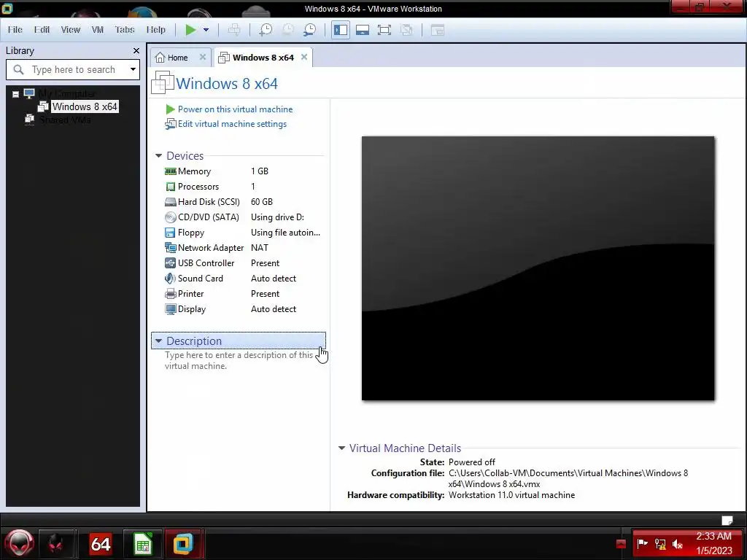This screenshot has width=747, height=560.
Task: Click the Action Center flag tray icon
Action: click(x=642, y=543)
